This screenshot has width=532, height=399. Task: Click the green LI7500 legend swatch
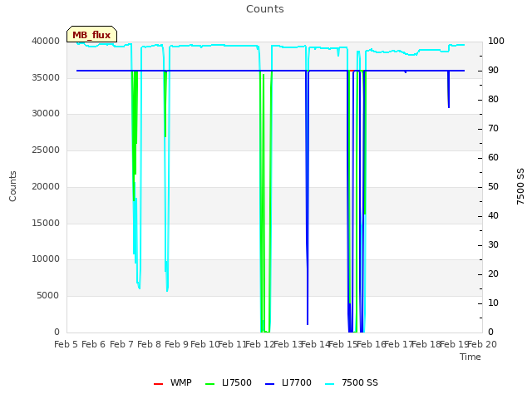click(x=210, y=384)
